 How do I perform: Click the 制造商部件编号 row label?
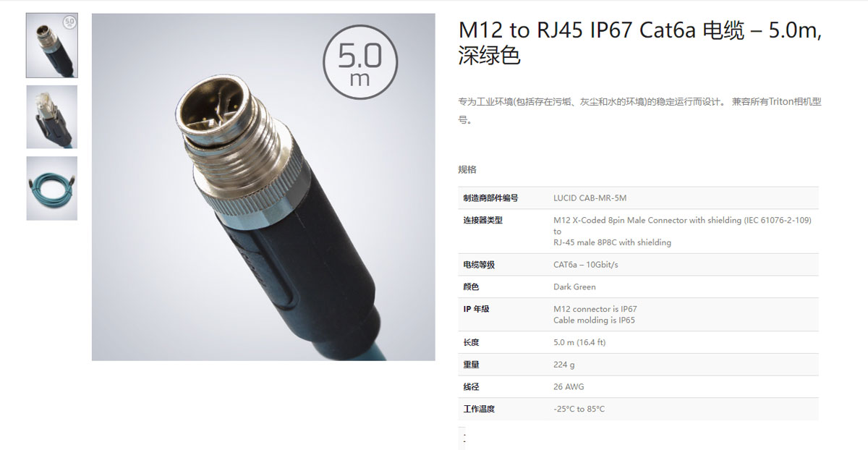(490, 198)
